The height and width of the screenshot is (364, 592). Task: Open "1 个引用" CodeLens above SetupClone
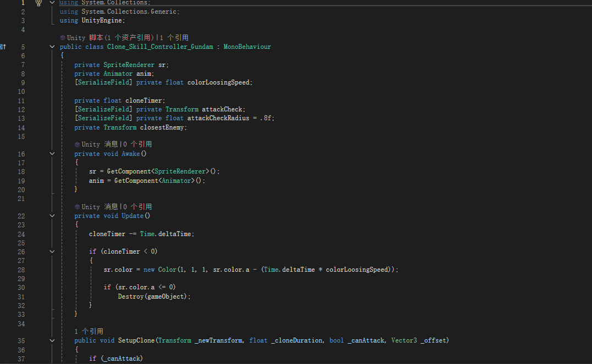pyautogui.click(x=88, y=331)
